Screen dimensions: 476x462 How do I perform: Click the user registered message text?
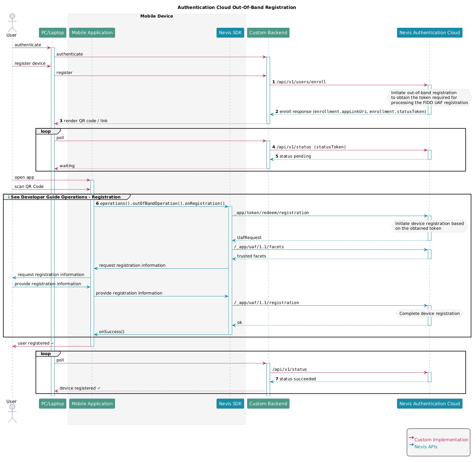click(x=33, y=343)
